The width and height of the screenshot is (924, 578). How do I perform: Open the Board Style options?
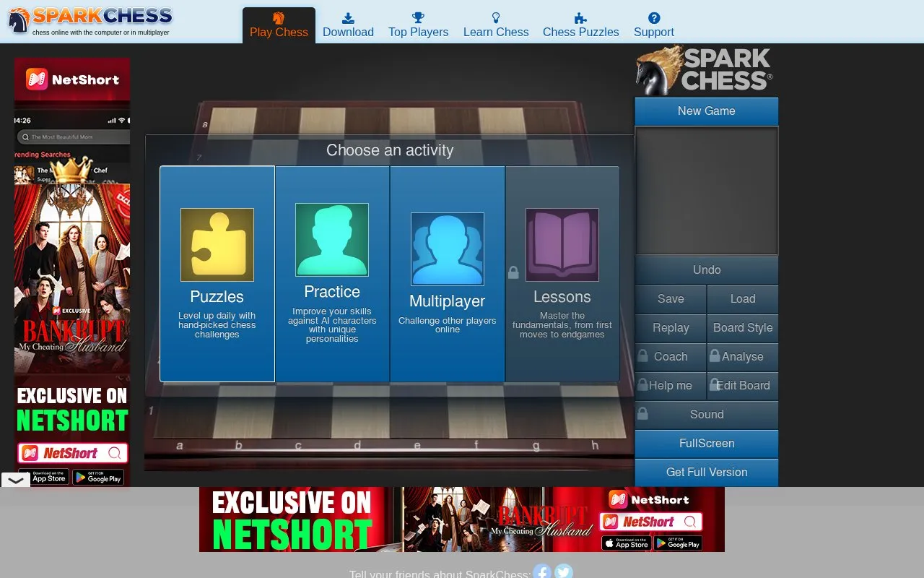(743, 328)
